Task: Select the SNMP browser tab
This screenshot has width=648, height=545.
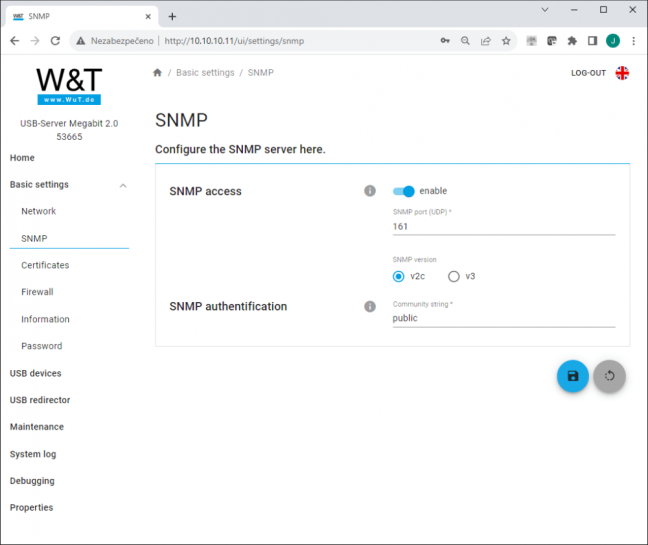Action: click(82, 17)
